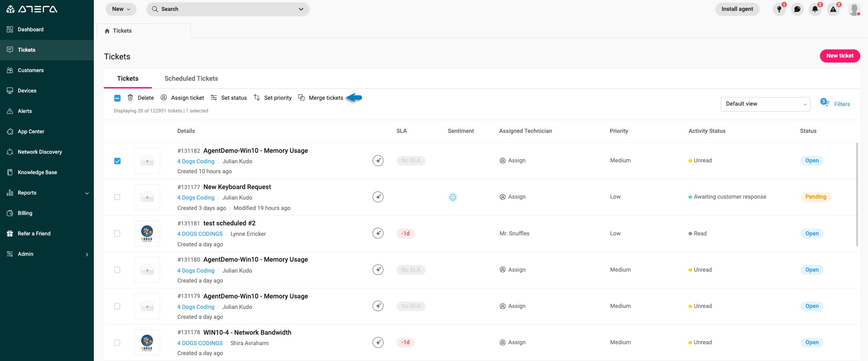Expand the Admin sidebar arrow
Screen dimensions: 868x361
point(87,254)
